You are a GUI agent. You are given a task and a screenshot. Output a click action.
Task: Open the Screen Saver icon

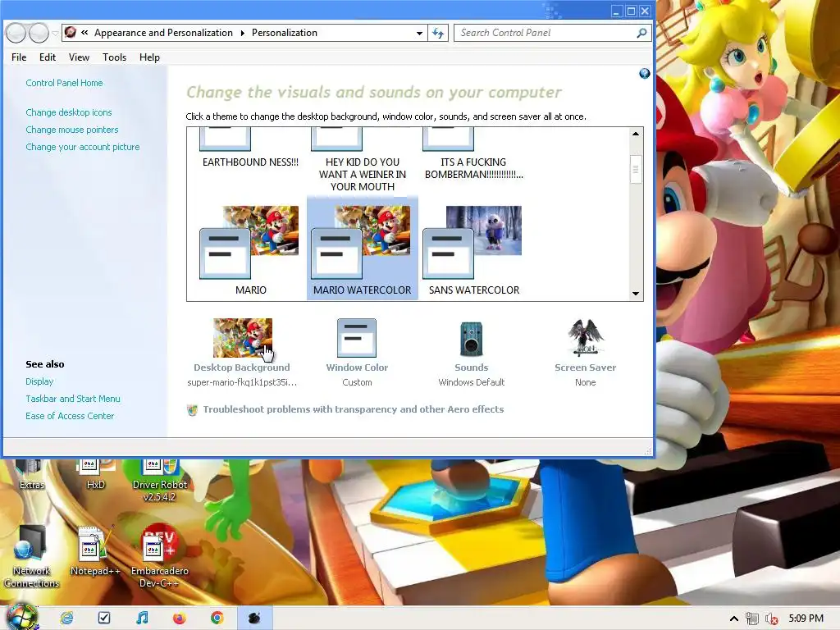click(586, 338)
